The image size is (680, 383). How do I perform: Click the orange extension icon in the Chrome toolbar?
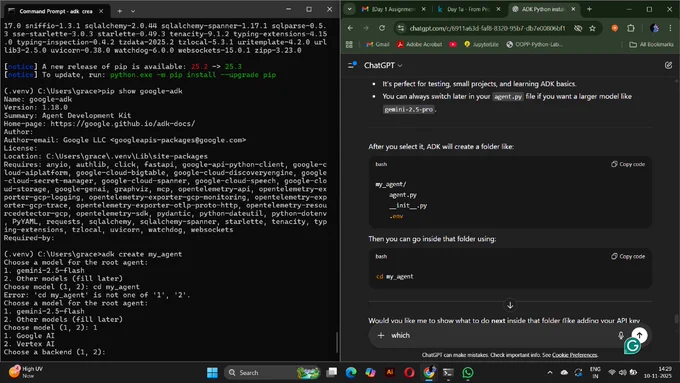[x=615, y=28]
